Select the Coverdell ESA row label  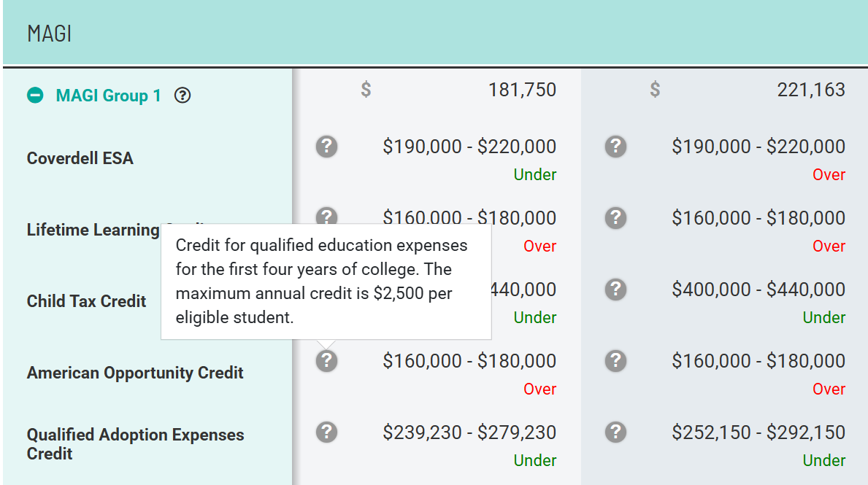tap(80, 158)
